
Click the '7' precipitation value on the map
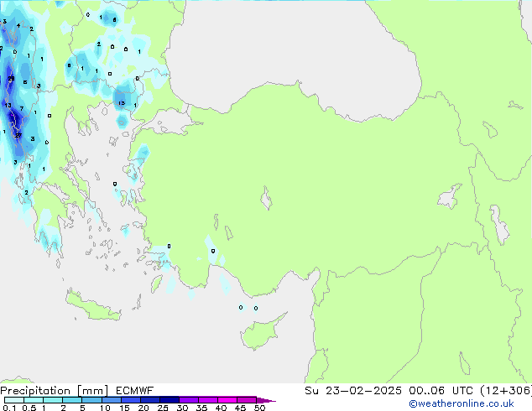[x=22, y=108]
